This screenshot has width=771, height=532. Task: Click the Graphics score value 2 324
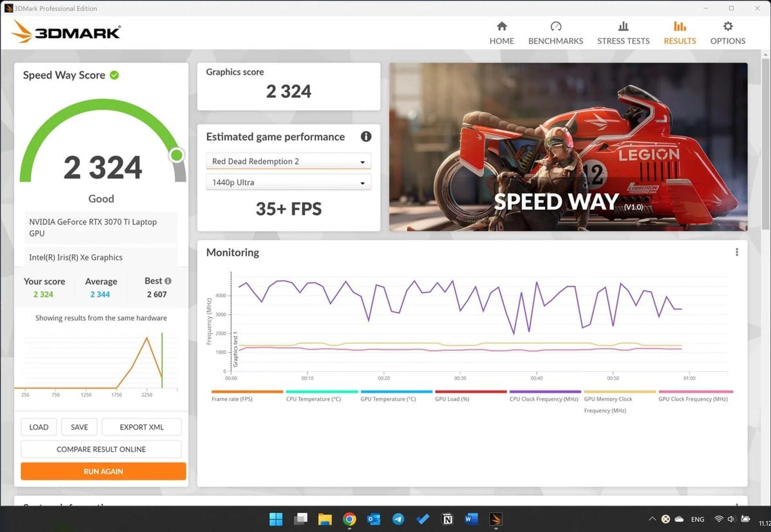(x=288, y=91)
